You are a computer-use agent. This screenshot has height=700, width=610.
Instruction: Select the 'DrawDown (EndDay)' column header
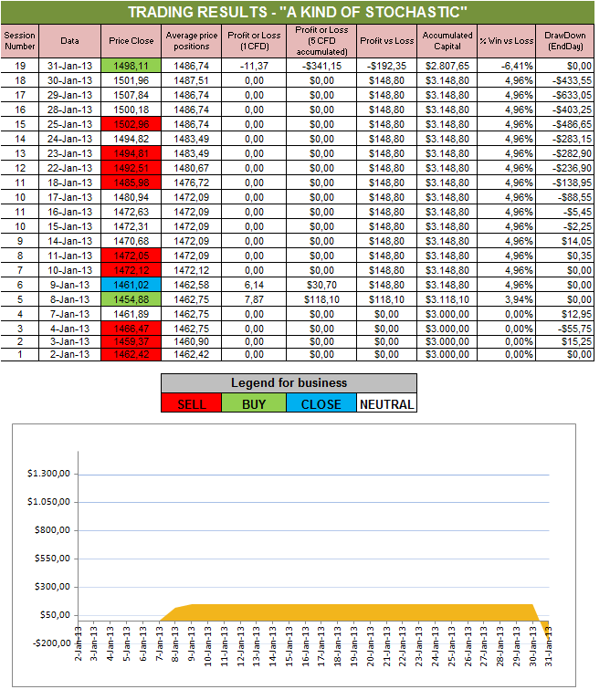click(565, 41)
